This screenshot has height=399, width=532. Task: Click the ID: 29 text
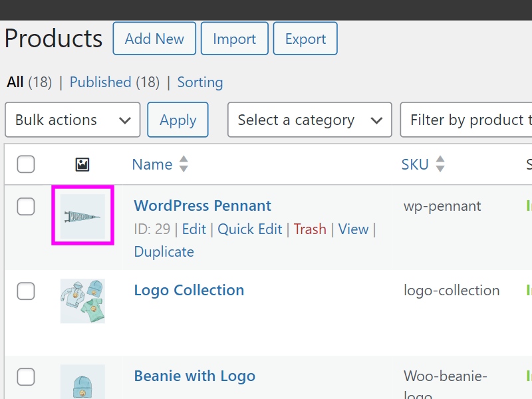point(152,229)
